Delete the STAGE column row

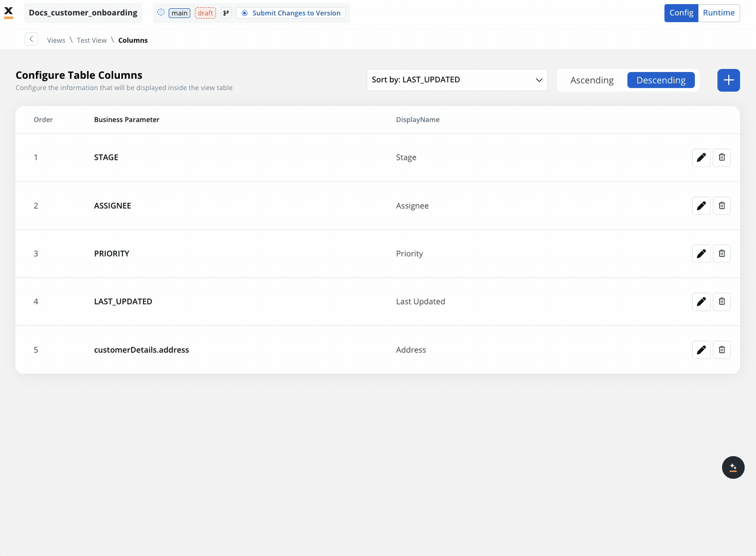pyautogui.click(x=722, y=157)
